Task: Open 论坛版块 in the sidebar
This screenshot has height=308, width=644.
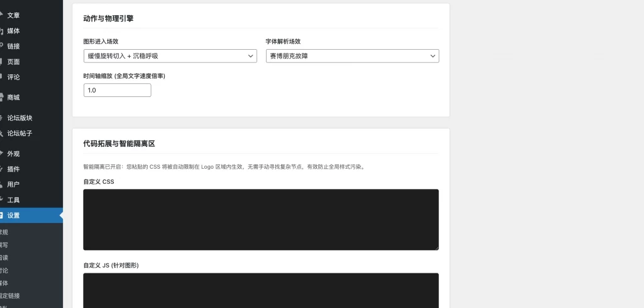Action: pos(19,118)
